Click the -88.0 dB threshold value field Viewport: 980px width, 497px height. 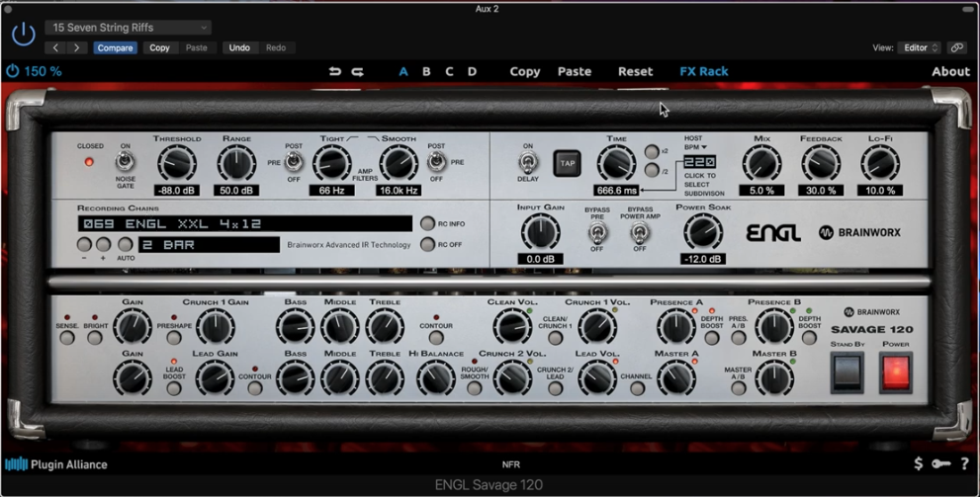coord(177,190)
